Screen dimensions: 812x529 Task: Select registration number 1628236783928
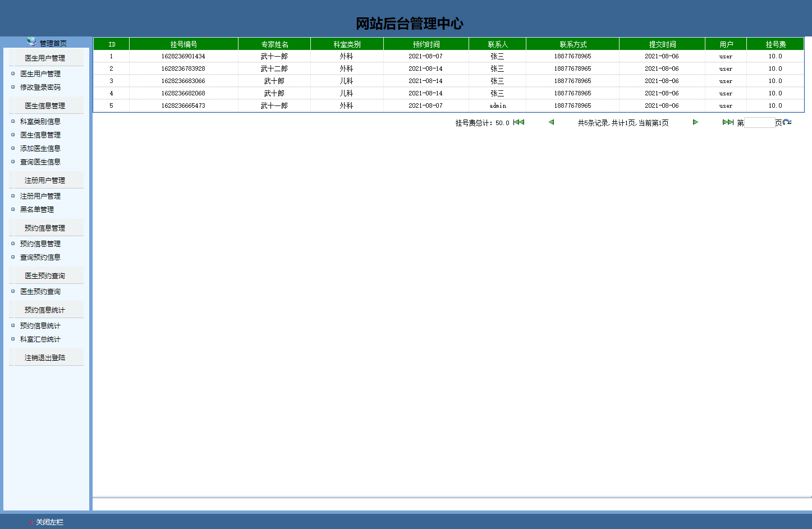pos(183,68)
